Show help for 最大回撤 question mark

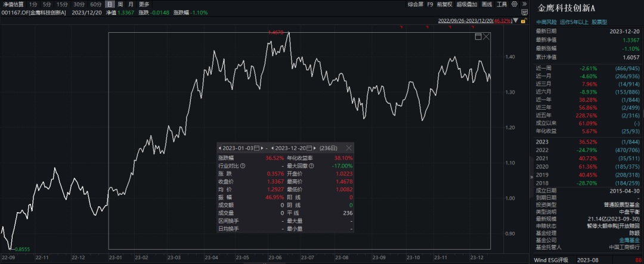[311, 166]
